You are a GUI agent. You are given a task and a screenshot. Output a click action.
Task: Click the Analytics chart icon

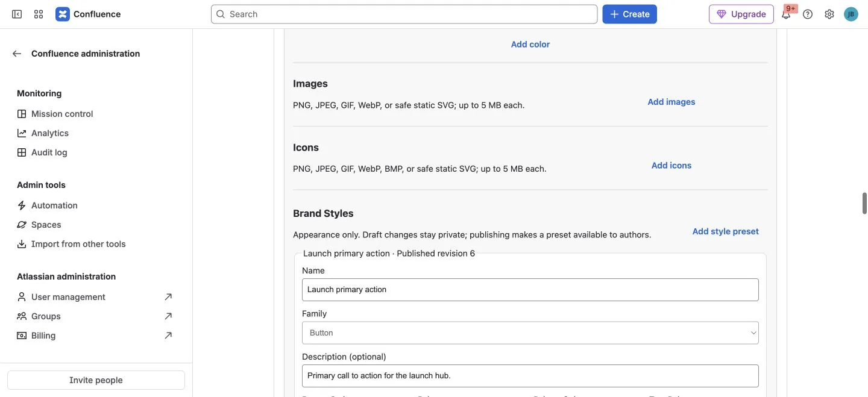coord(22,133)
